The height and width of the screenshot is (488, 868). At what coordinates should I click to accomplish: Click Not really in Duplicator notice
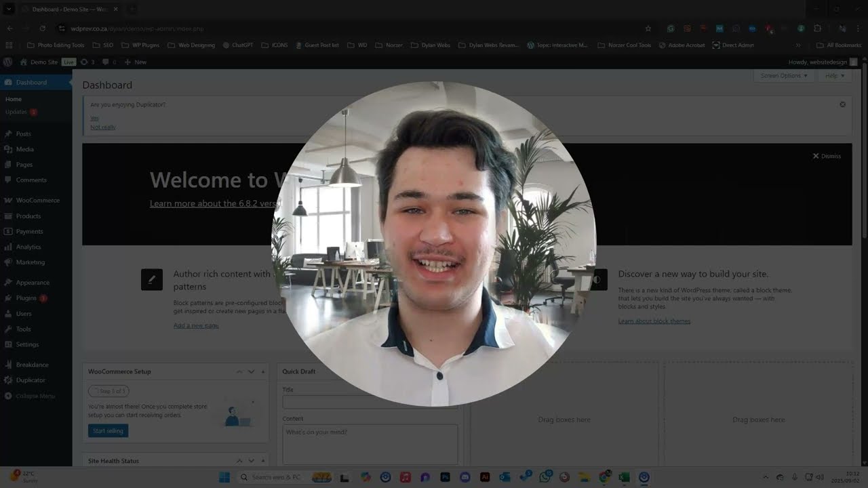103,127
